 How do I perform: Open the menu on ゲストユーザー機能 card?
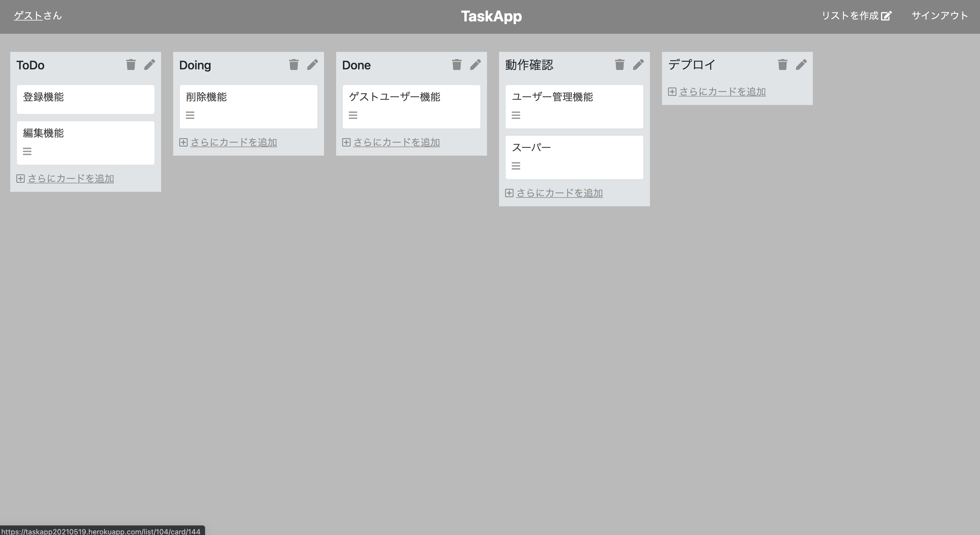pos(353,115)
